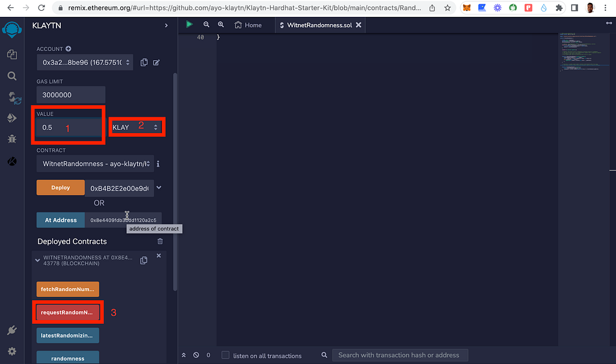Expand the Deploy constructor parameters chevron
Viewport: 616px width, 364px height.
tap(159, 188)
